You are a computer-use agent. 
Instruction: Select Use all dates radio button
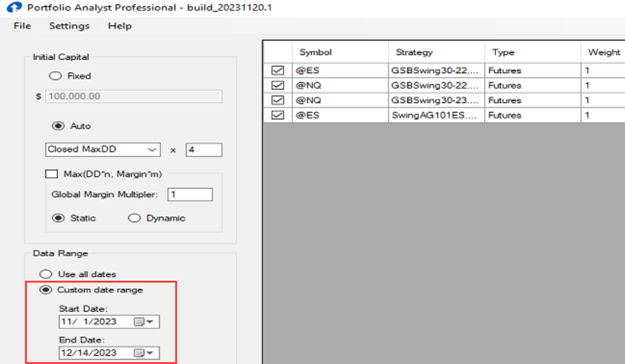tap(46, 274)
